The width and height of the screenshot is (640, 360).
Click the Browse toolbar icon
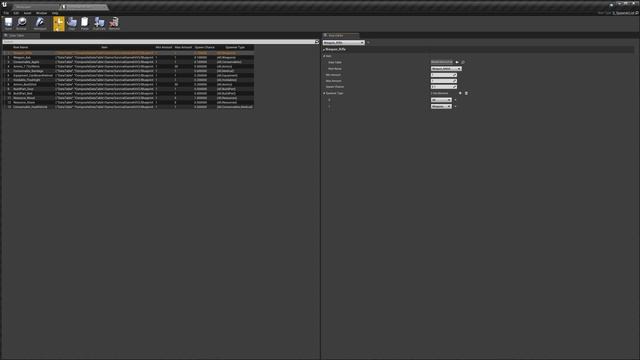[21, 23]
